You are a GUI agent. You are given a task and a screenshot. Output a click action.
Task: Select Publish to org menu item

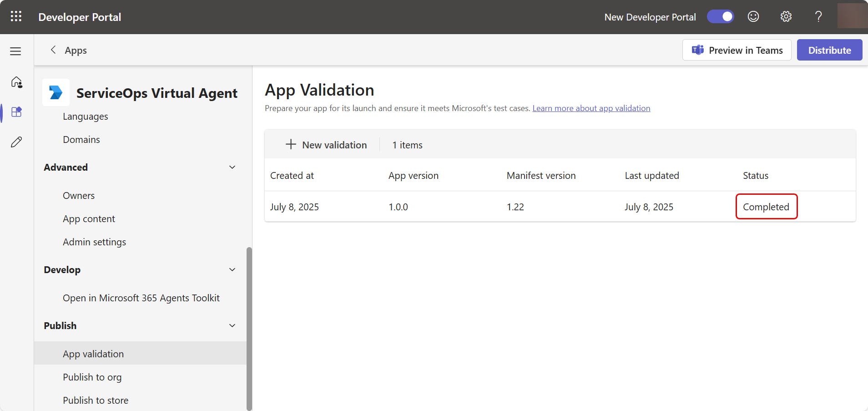tap(92, 377)
